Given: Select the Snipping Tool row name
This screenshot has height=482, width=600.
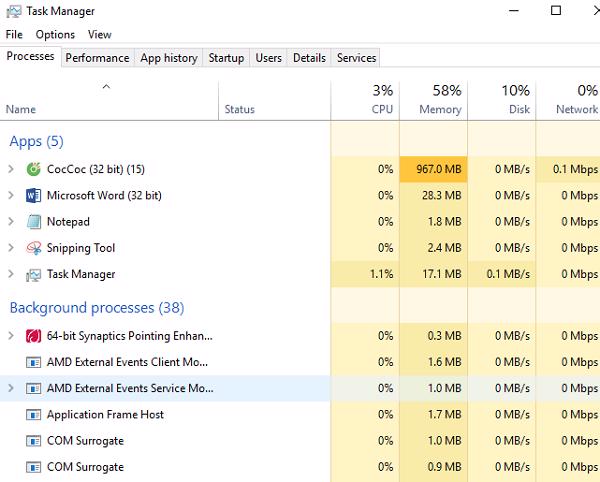Looking at the screenshot, I should [x=81, y=248].
